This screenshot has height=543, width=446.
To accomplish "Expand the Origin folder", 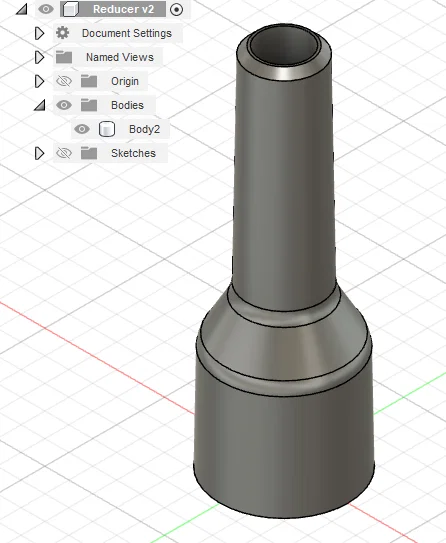I will pos(39,81).
